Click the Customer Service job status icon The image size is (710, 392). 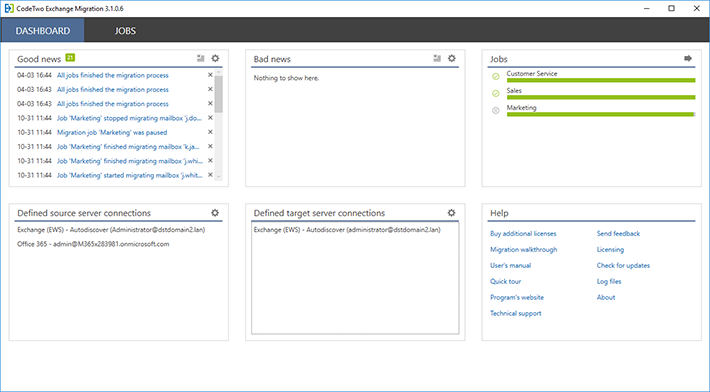pos(496,76)
